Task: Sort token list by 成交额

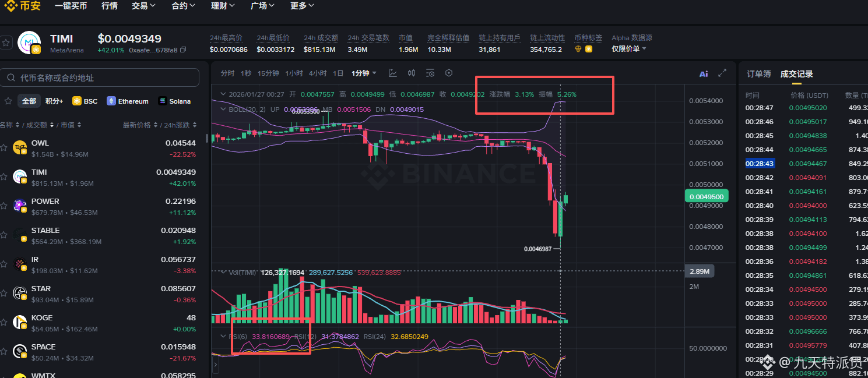Action: click(41, 125)
